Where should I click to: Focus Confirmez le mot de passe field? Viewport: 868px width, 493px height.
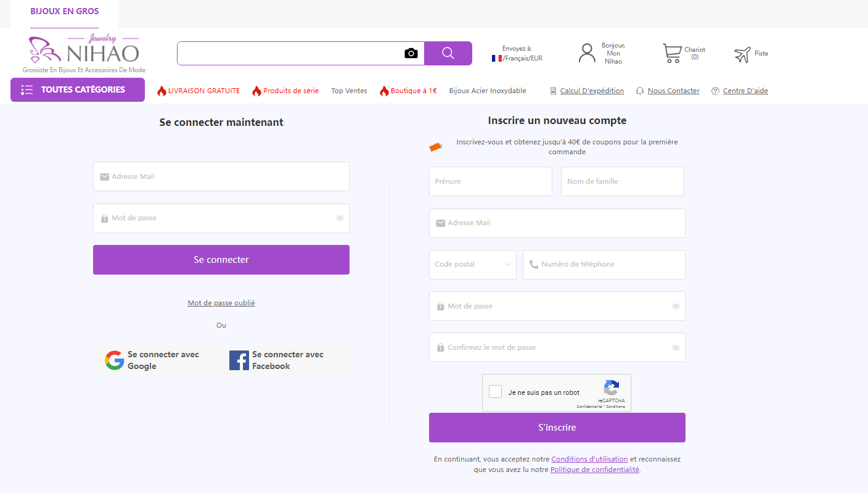click(557, 347)
